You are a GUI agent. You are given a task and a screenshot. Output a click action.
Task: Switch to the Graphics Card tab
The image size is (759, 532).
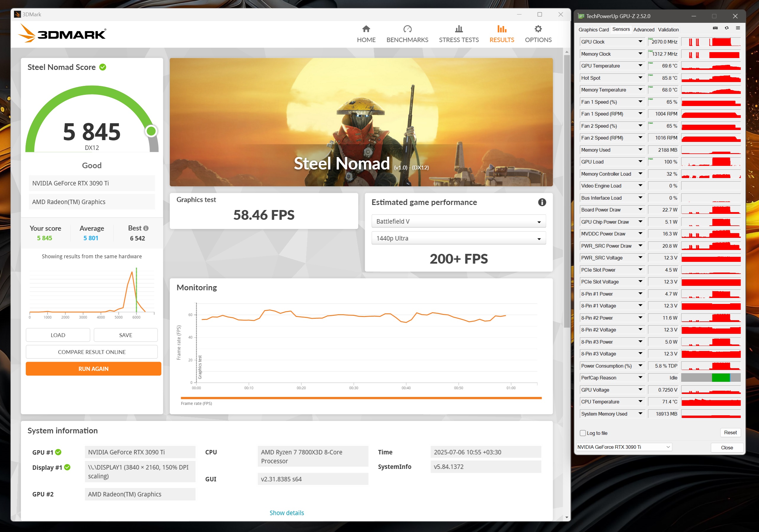coord(593,30)
